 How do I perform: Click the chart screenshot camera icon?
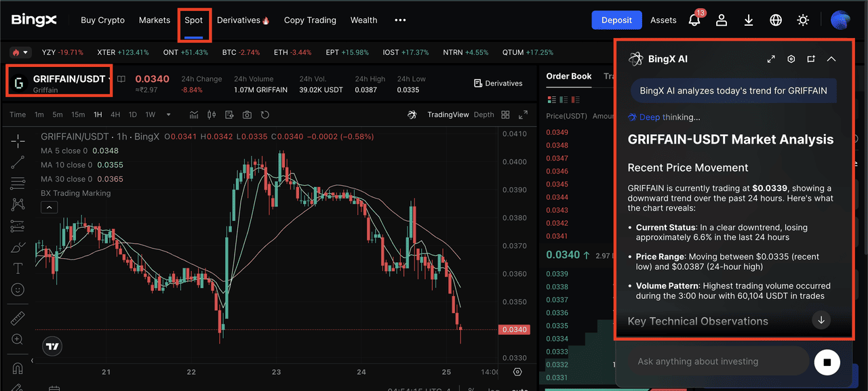(x=247, y=115)
